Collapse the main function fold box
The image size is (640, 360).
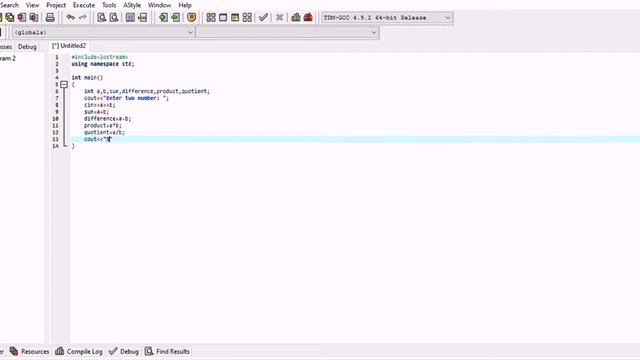pyautogui.click(x=64, y=84)
